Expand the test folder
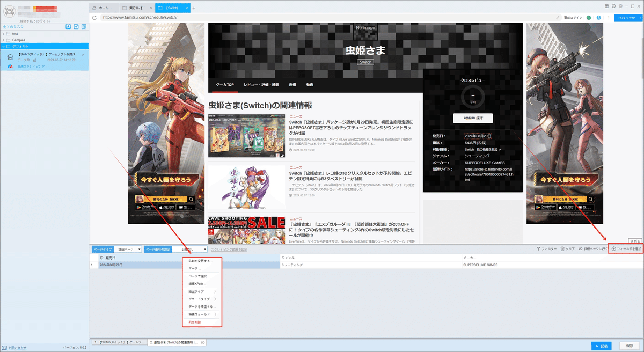Screen dimensions: 644x352 click(3, 34)
